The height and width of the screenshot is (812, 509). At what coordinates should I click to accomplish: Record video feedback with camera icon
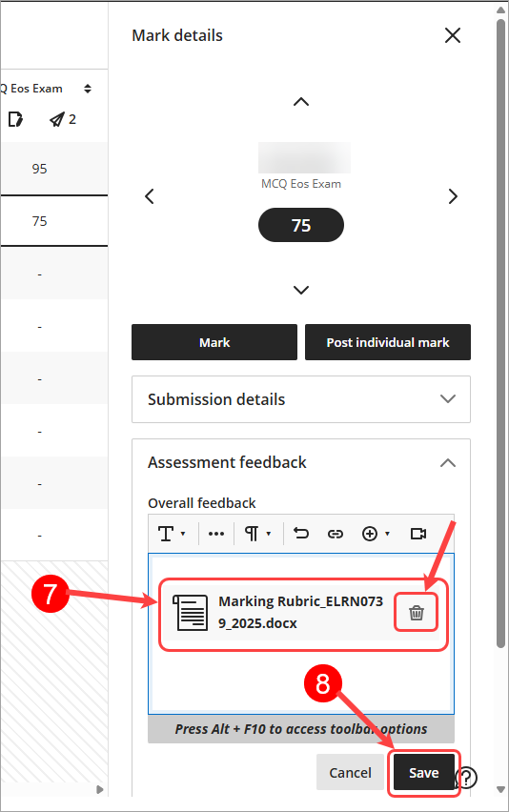417,534
